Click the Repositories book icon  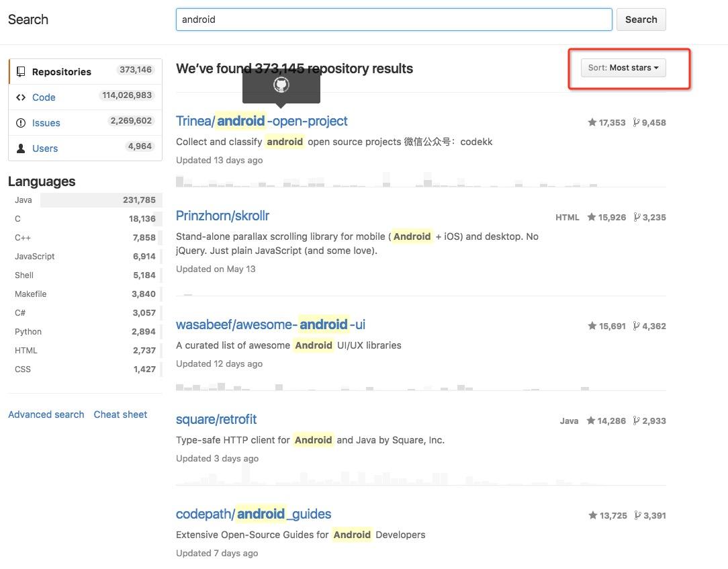pyautogui.click(x=21, y=71)
